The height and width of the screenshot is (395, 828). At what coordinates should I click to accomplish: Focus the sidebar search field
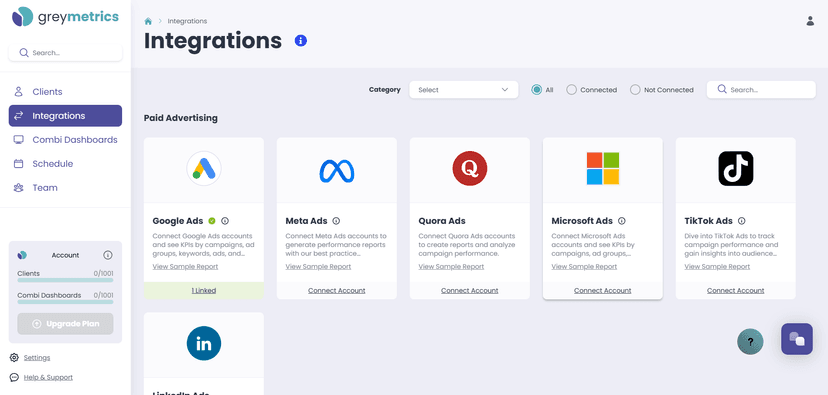pyautogui.click(x=65, y=53)
